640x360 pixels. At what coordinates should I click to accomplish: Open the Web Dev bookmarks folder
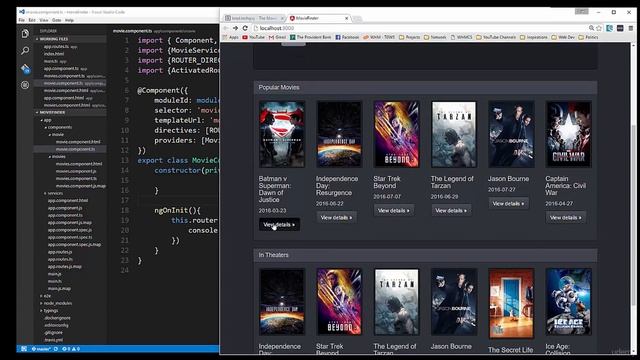[563, 37]
